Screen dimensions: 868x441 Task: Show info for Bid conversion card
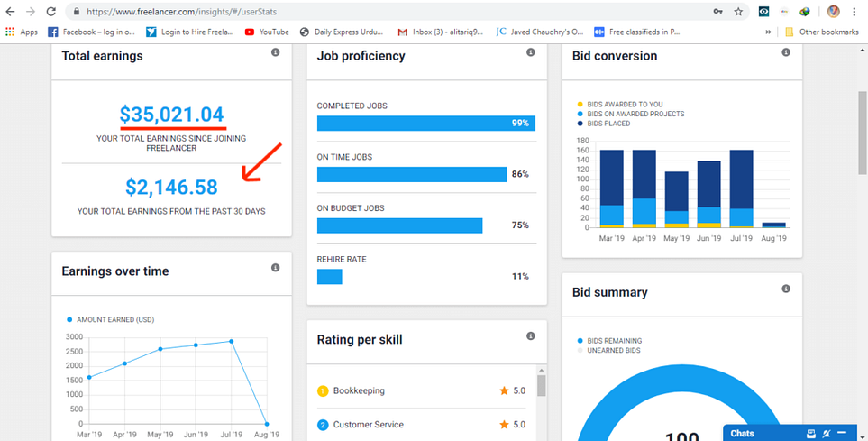[785, 52]
